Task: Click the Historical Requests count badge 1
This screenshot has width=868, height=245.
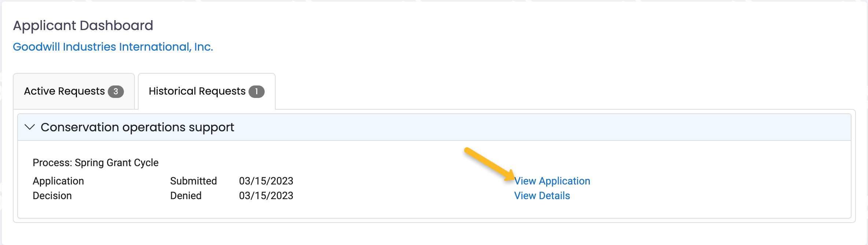Action: (257, 91)
